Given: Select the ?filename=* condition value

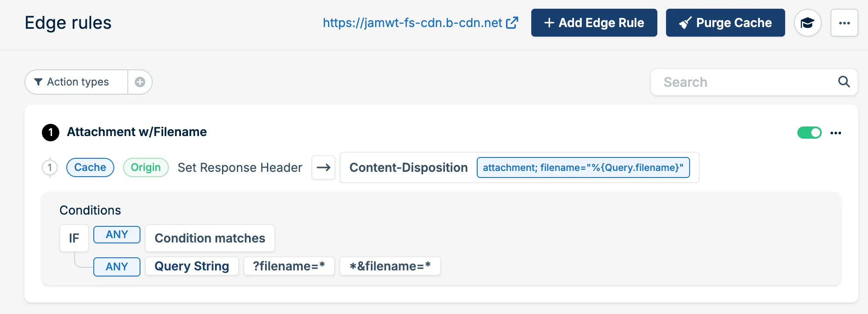Looking at the screenshot, I should [289, 266].
